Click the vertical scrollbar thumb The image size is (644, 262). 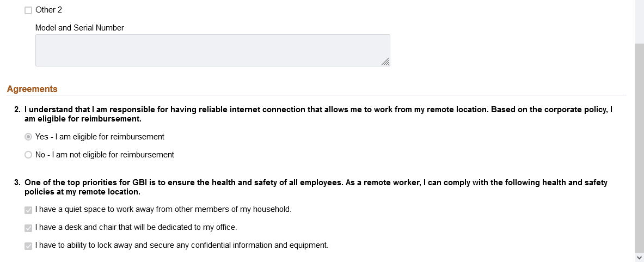639,148
